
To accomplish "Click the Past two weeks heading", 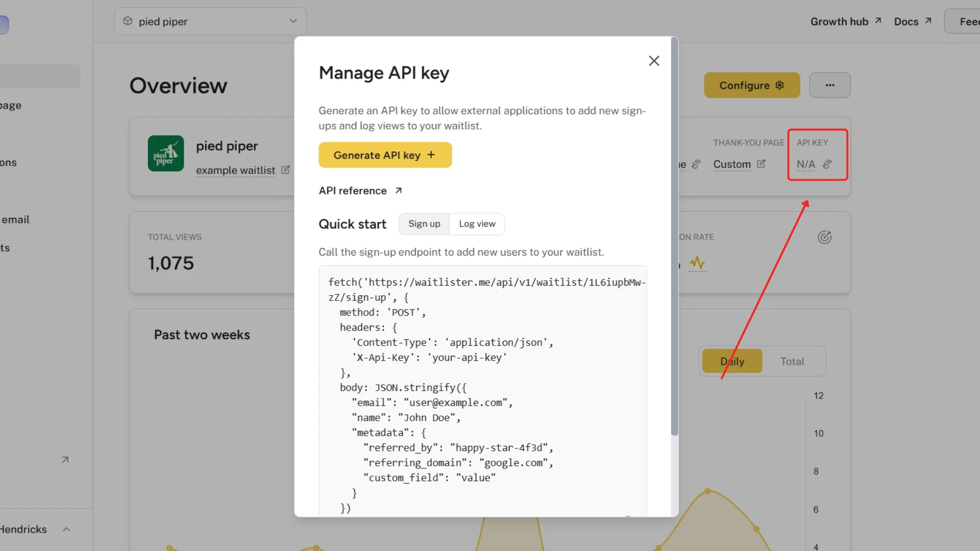I will [202, 335].
